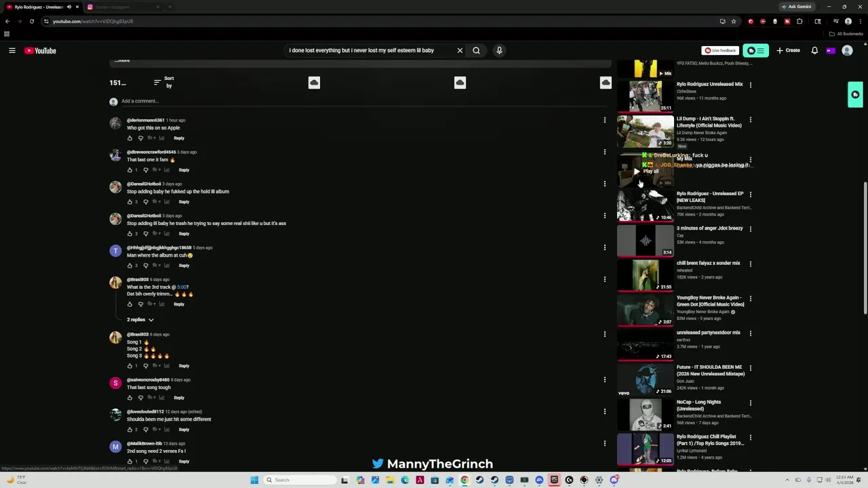Click the browser address bar URL
Image resolution: width=868 pixels, height=488 pixels.
click(93, 21)
